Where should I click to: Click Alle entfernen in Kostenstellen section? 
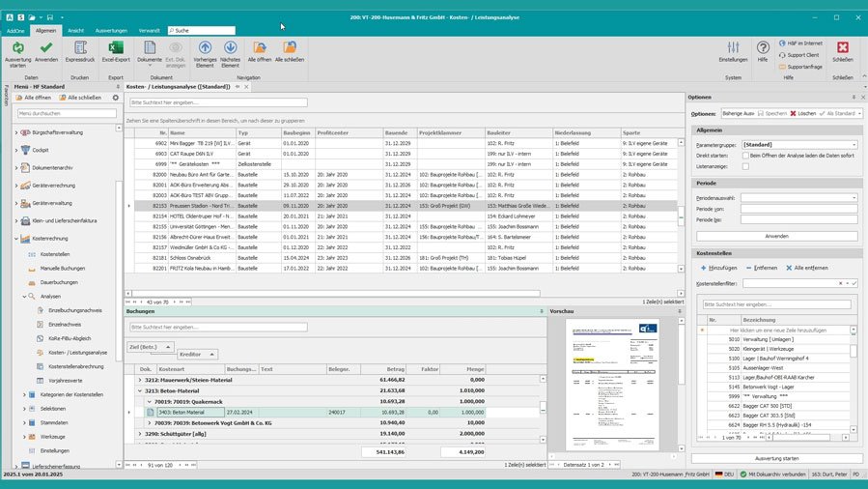click(x=806, y=268)
